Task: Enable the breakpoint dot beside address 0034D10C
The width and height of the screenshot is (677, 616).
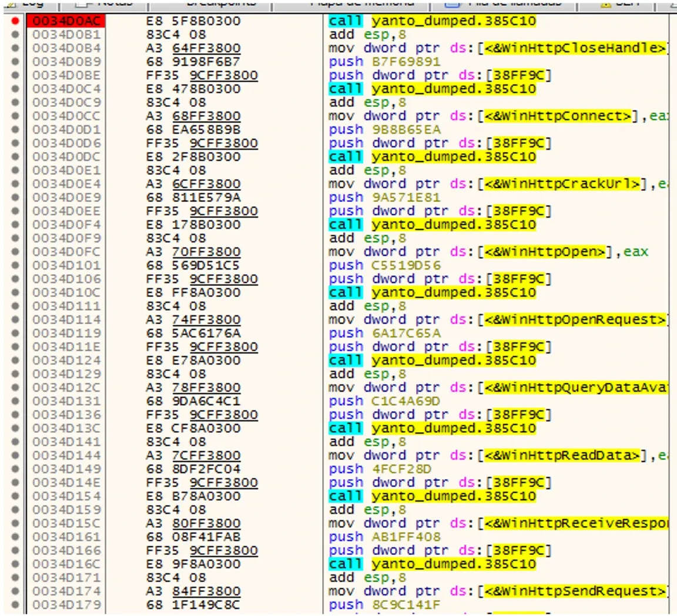Action: [x=15, y=292]
